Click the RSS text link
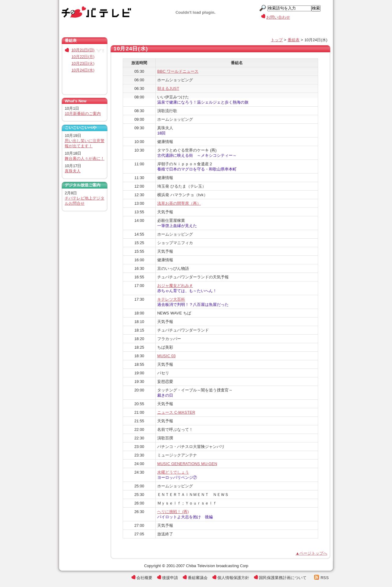 [325, 578]
